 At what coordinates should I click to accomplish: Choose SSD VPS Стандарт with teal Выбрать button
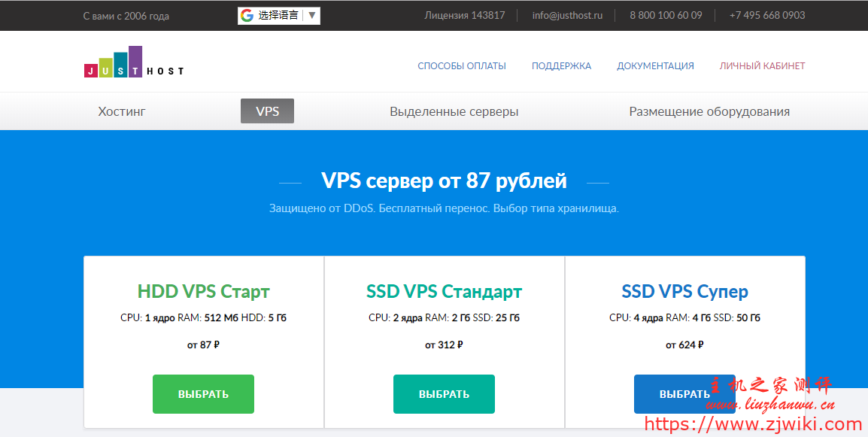444,394
